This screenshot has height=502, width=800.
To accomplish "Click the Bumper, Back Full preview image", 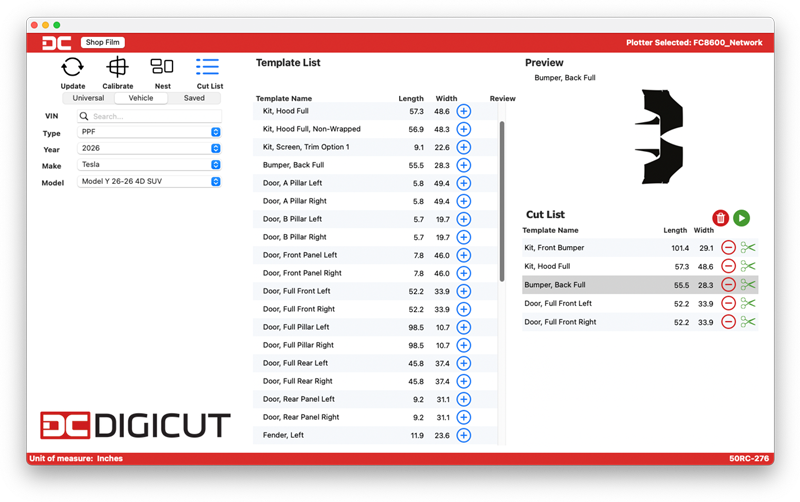I will [659, 137].
